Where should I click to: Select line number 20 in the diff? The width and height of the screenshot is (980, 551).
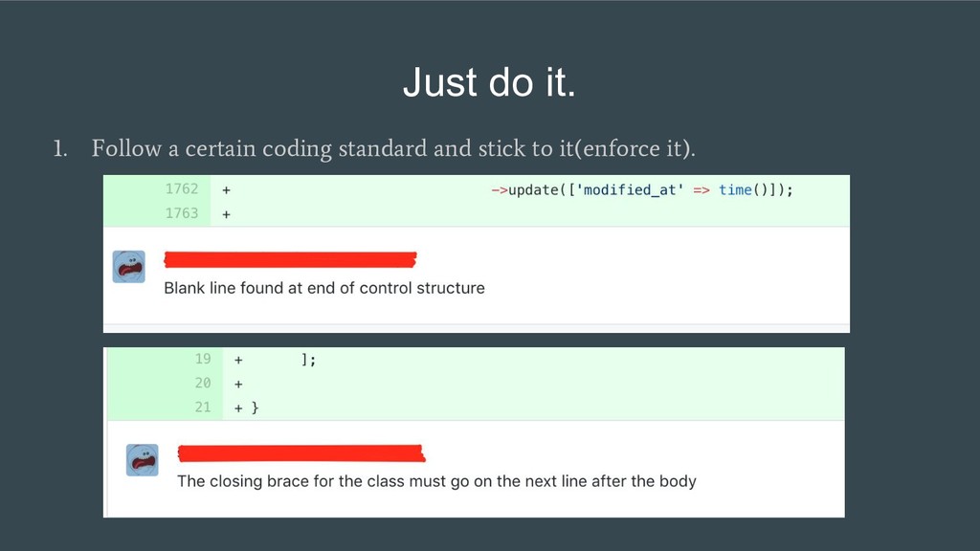click(203, 383)
